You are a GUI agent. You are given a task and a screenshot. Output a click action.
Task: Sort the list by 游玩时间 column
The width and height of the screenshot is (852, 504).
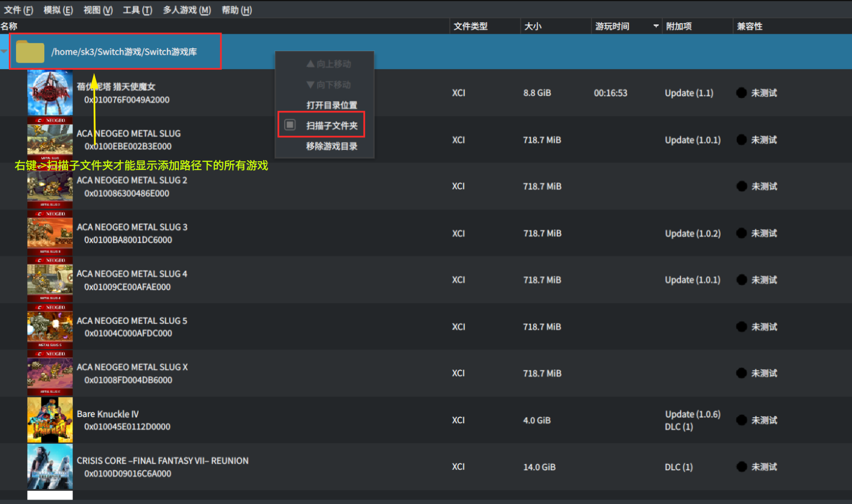click(x=627, y=26)
